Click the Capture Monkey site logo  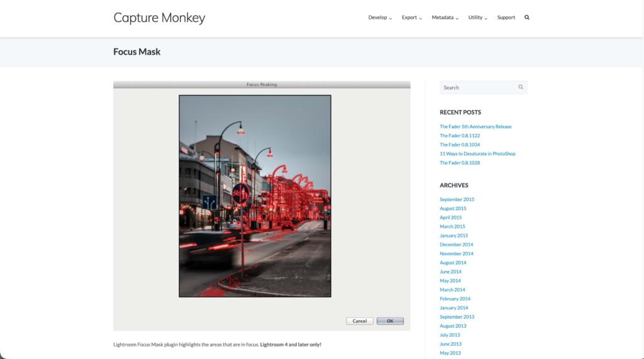coord(159,18)
